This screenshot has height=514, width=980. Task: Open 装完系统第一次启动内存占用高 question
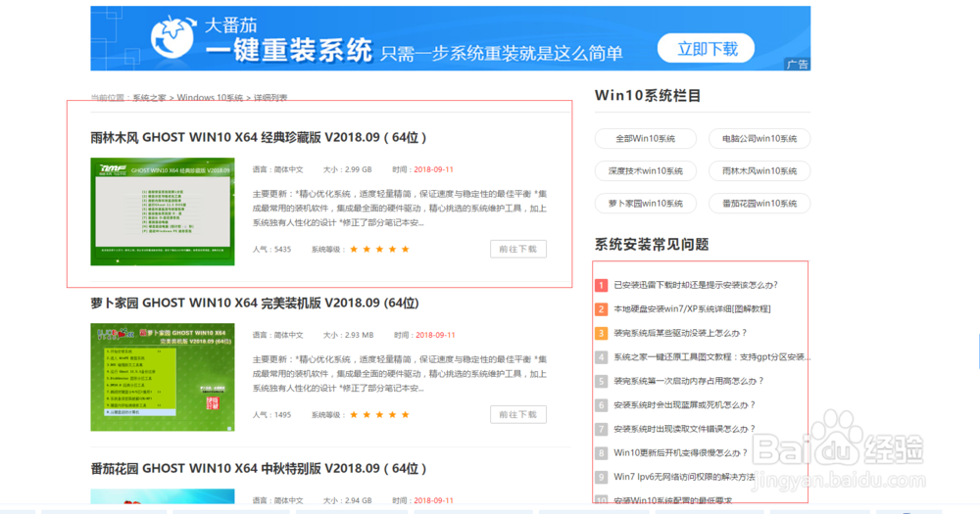[x=689, y=381]
